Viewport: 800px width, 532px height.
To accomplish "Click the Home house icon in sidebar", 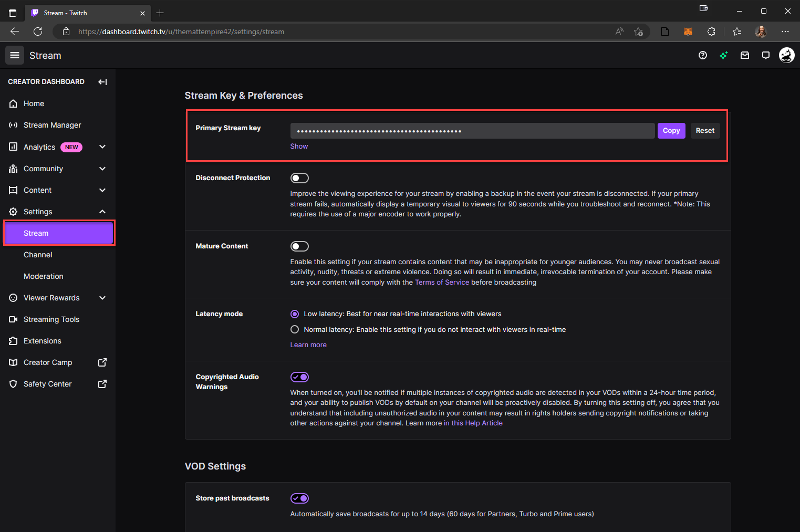I will (x=13, y=103).
